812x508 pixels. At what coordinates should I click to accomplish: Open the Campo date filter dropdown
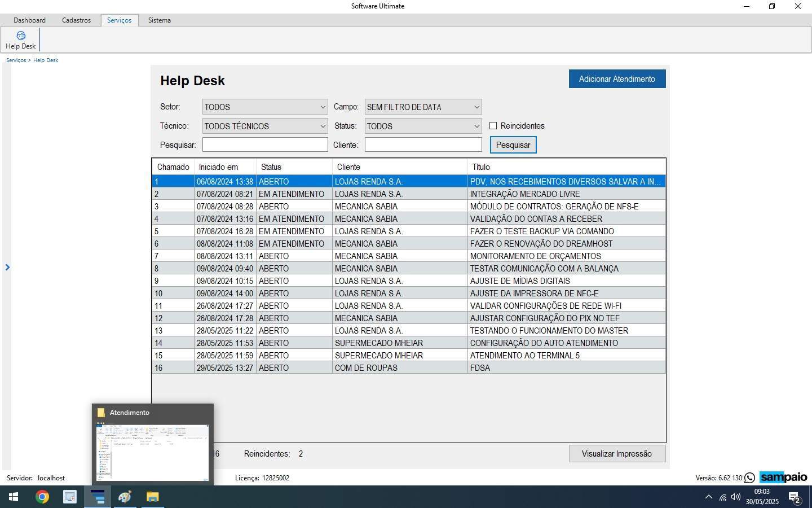[423, 107]
